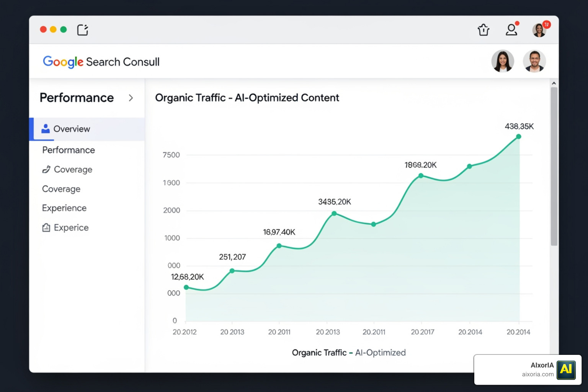Click the yellow window minimize dot
588x392 pixels.
(x=53, y=29)
